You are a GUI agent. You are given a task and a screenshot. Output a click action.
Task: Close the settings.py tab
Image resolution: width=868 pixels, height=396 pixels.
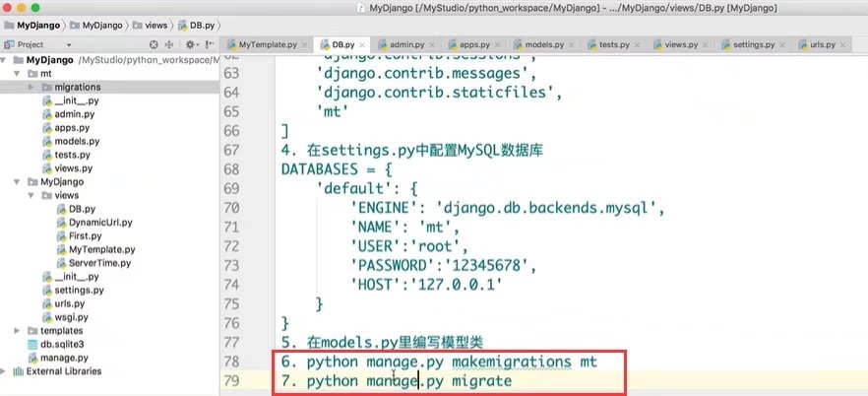click(781, 45)
